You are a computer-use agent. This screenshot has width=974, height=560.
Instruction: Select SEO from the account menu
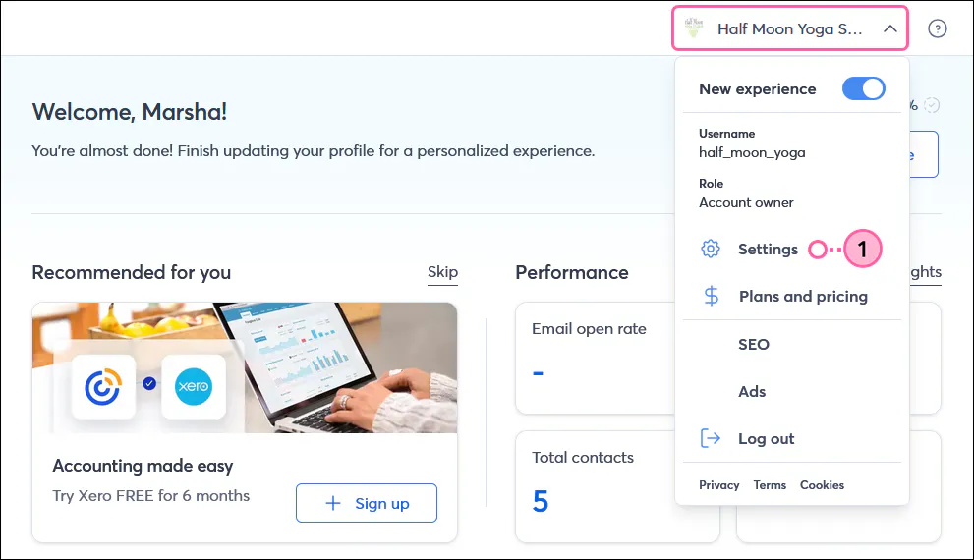754,344
